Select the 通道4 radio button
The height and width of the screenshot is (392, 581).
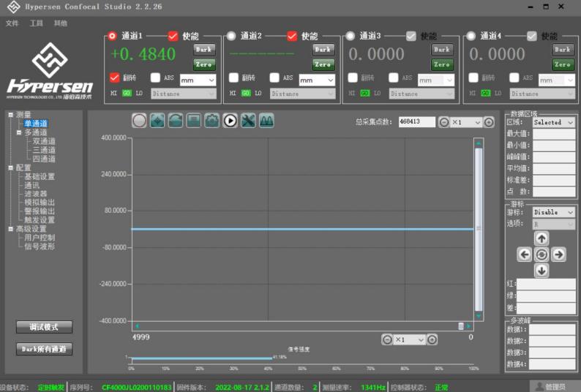(471, 36)
